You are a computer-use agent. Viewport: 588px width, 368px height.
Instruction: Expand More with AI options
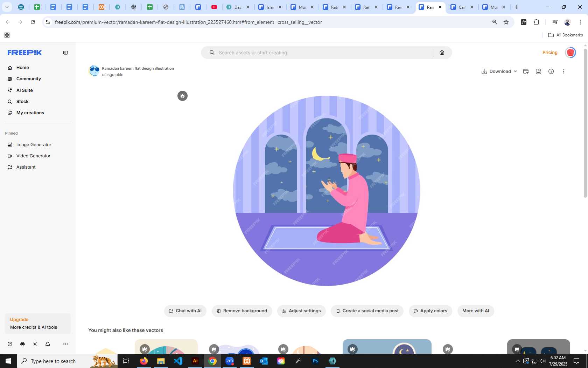[x=476, y=311]
